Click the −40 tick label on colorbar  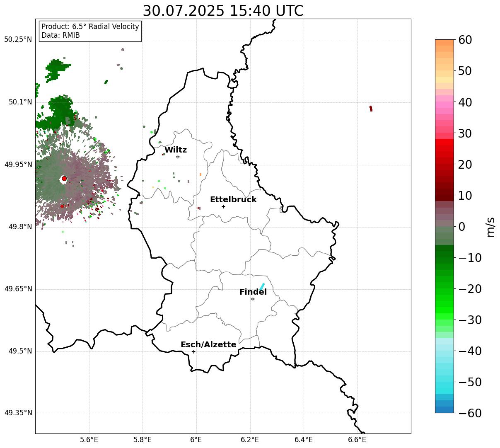(470, 351)
